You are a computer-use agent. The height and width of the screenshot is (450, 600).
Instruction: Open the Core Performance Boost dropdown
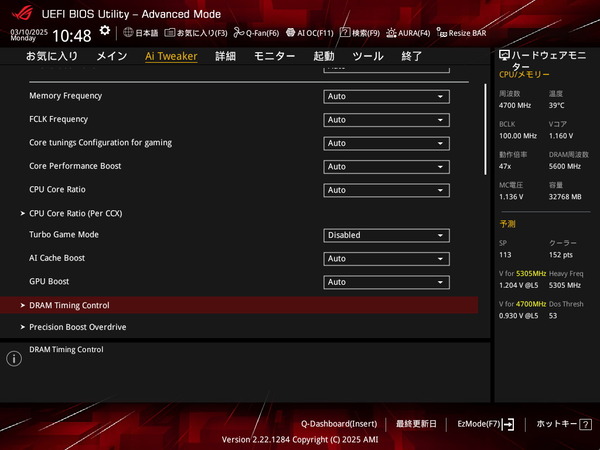click(x=386, y=167)
